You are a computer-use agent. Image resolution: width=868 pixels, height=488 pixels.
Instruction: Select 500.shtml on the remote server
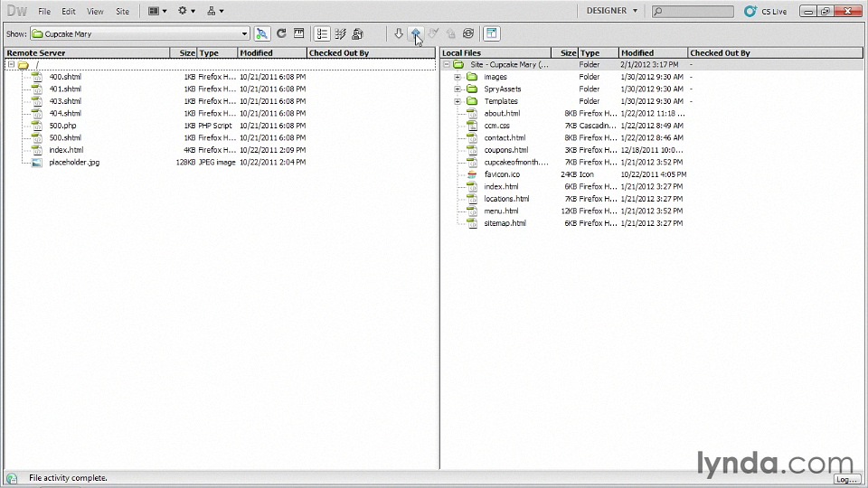65,137
